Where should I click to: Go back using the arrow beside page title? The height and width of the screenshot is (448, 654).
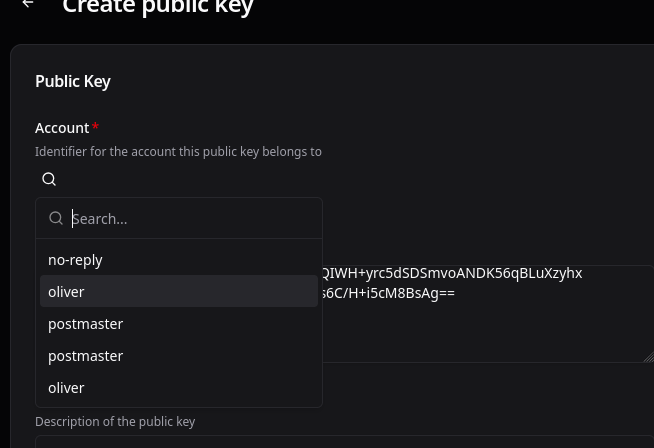point(28,4)
